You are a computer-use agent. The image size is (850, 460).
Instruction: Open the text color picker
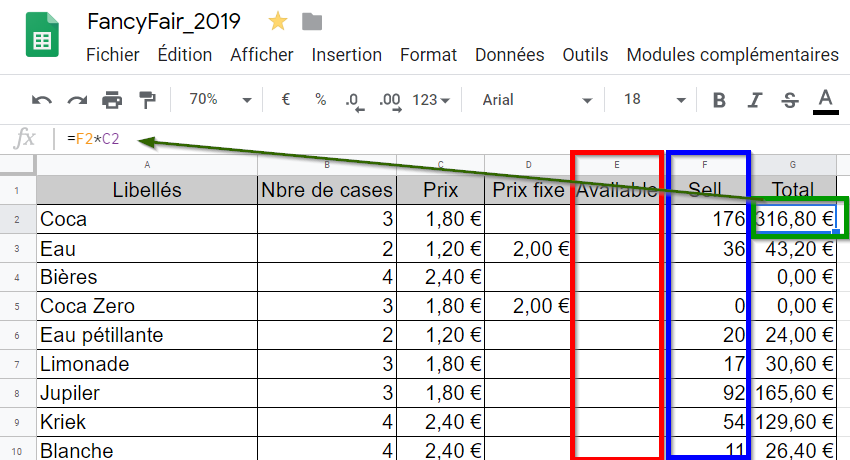[x=825, y=100]
